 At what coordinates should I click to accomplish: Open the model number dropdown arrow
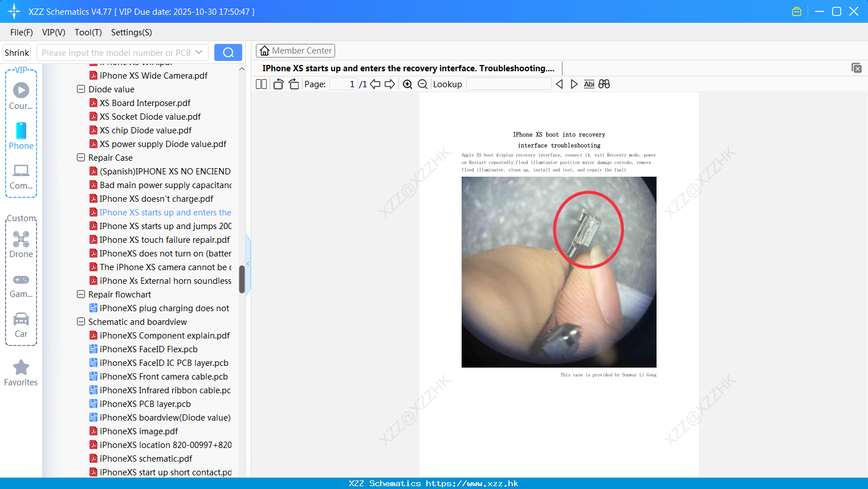(x=199, y=52)
